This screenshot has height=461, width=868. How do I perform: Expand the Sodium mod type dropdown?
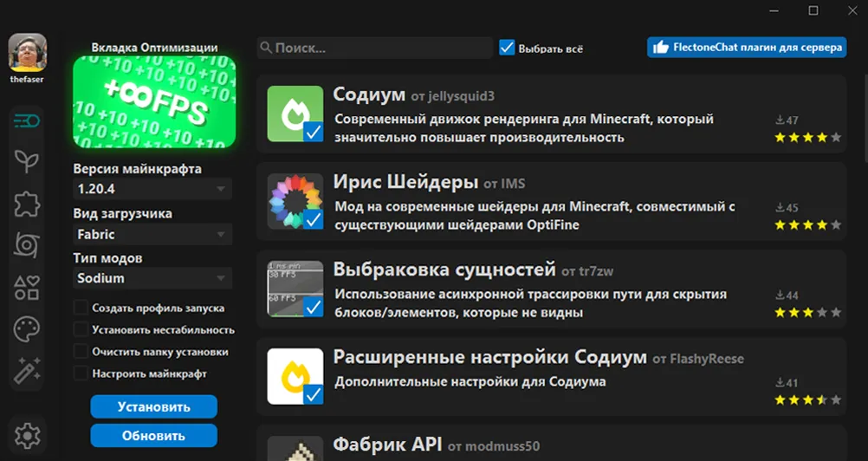click(x=152, y=278)
